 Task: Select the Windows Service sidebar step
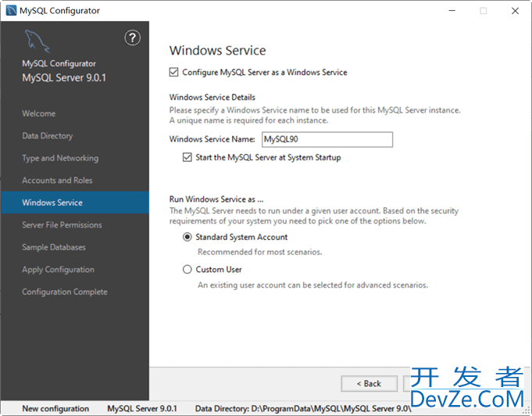[x=75, y=203]
